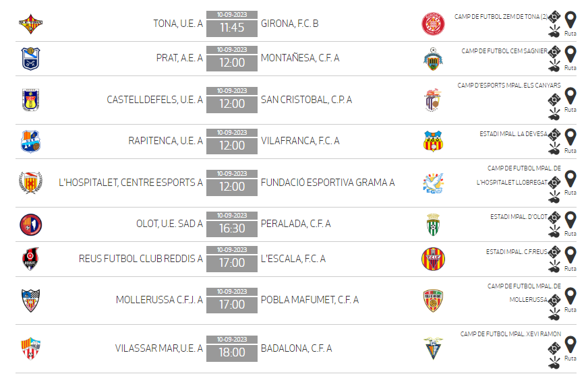This screenshot has width=588, height=376.
Task: Click the ESTADI MPAL. D'OLOT venue name
Action: click(x=519, y=217)
